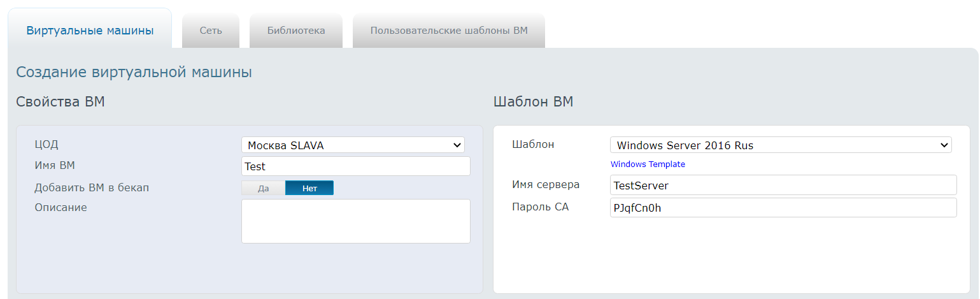This screenshot has height=299, width=980.
Task: Click the Добавить ВМ в бекап label
Action: pyautogui.click(x=92, y=187)
